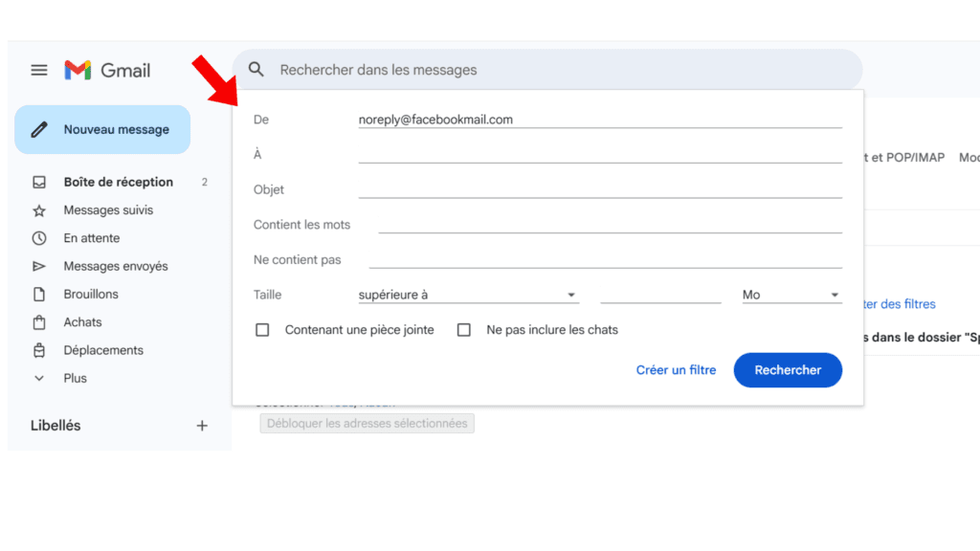Click the star icon for Messages suivis
Viewport: 980px width, 551px height.
pos(39,210)
